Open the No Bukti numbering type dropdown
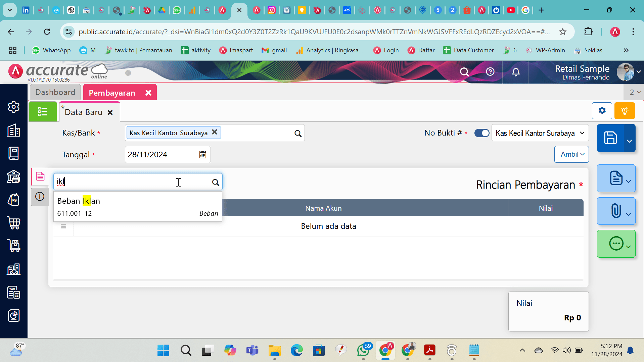644x362 pixels. 540,133
